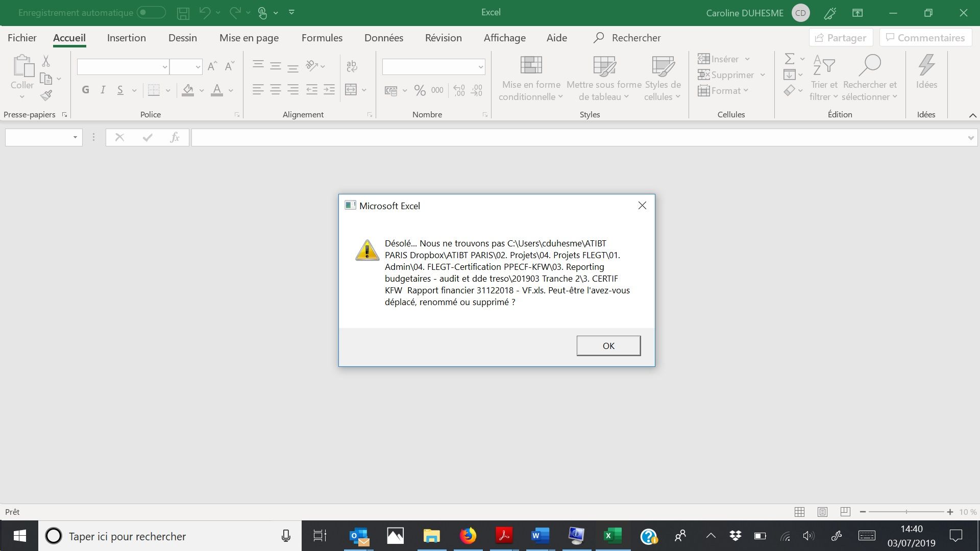The width and height of the screenshot is (980, 551).
Task: Expand the Police size dropdown
Action: click(x=198, y=66)
